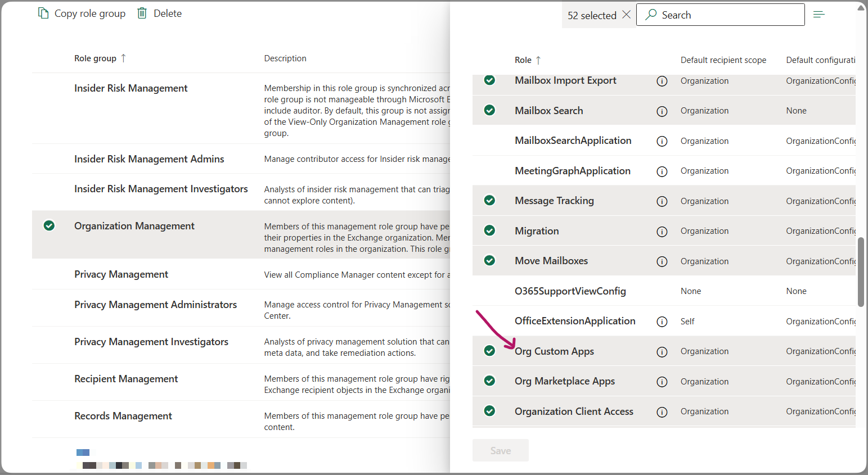Open Privacy Management Administrators role group

(155, 305)
